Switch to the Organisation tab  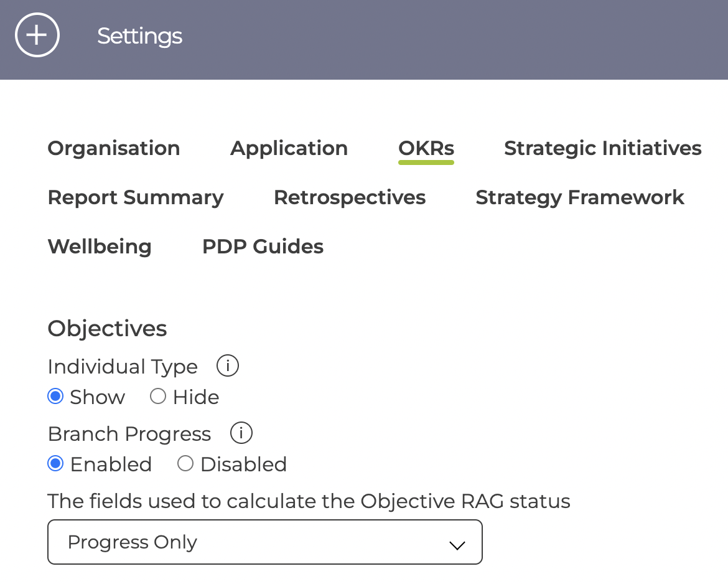click(114, 148)
